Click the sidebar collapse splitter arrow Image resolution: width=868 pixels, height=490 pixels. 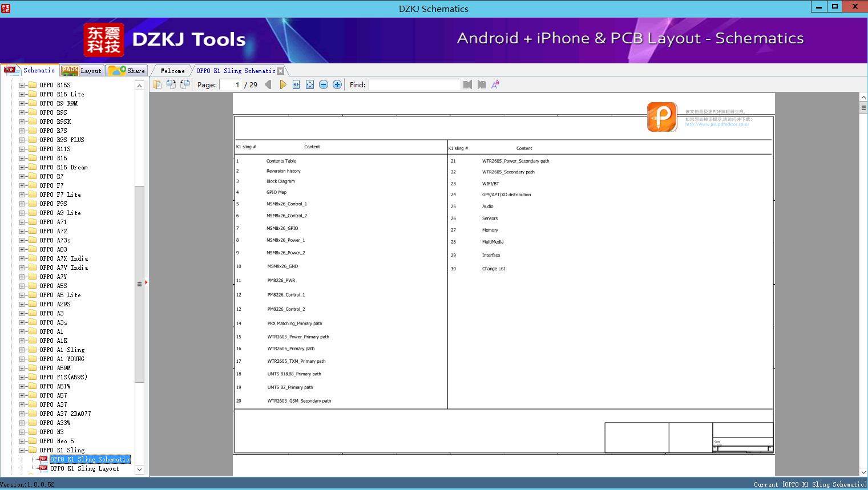coord(146,282)
